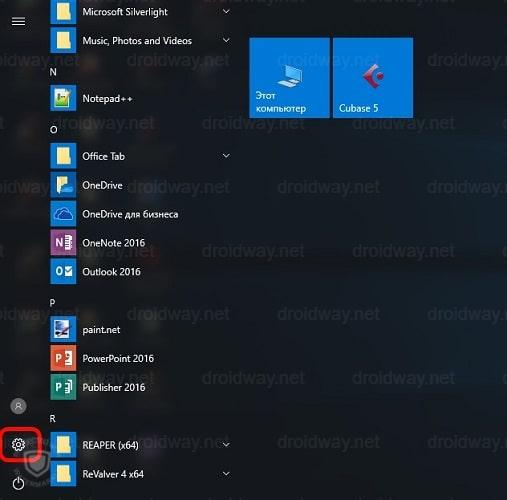Open the Этот компьютер tile

click(x=289, y=78)
